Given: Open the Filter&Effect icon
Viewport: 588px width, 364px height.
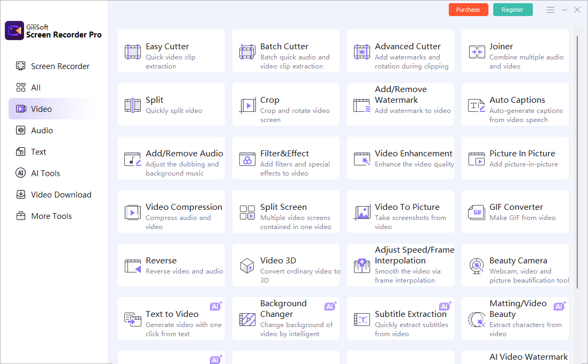Looking at the screenshot, I should pos(247,159).
